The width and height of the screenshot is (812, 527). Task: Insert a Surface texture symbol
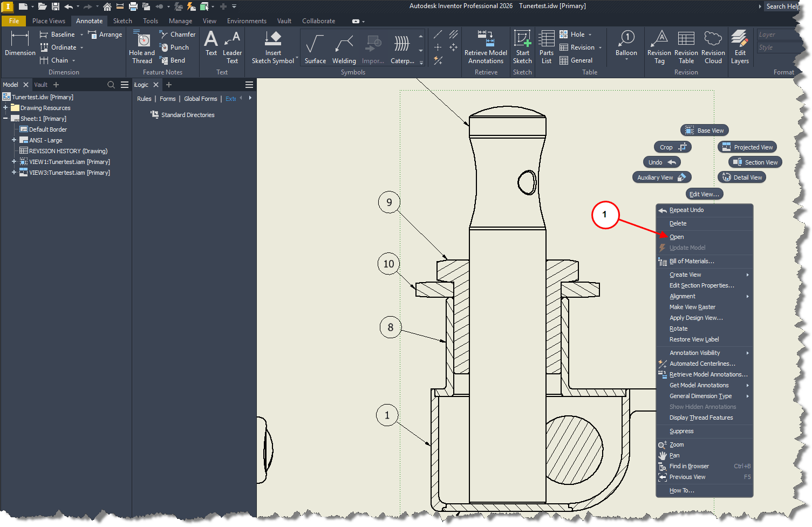click(x=315, y=49)
